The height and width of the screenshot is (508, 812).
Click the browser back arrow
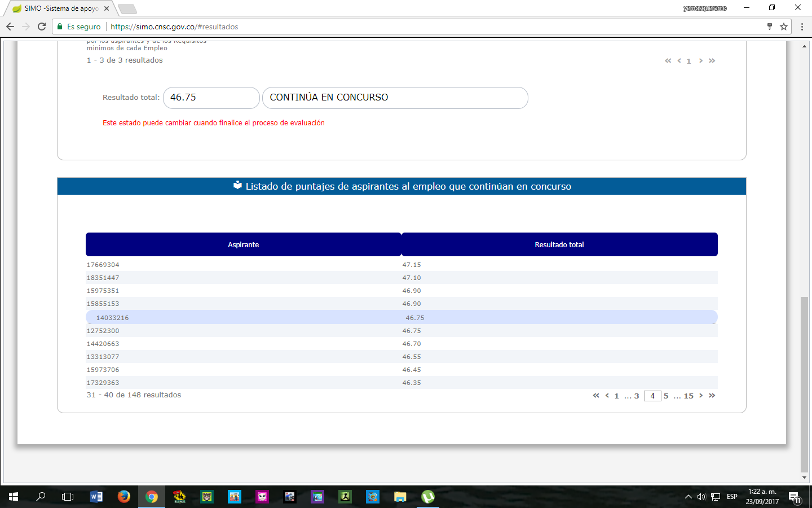click(x=10, y=27)
